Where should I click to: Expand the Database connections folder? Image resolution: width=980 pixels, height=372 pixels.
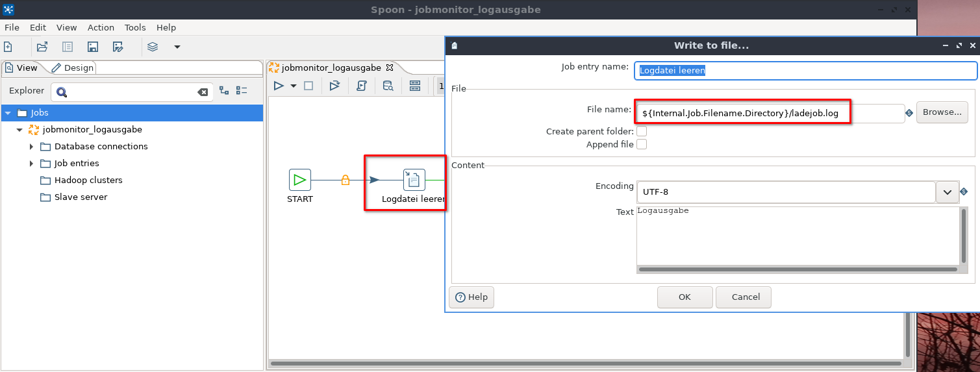[31, 147]
